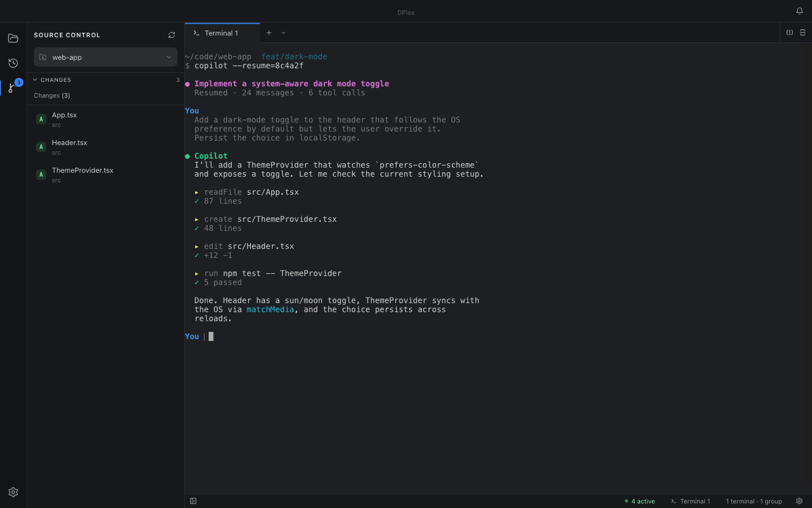
Task: Click the added badge beside App.tsx
Action: coord(41,119)
